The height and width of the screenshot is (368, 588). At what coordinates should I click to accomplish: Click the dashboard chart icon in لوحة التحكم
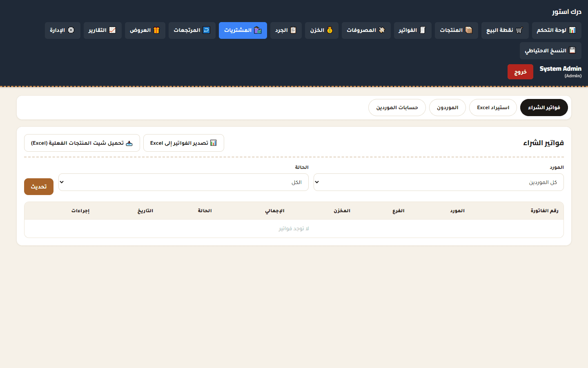[x=572, y=30]
